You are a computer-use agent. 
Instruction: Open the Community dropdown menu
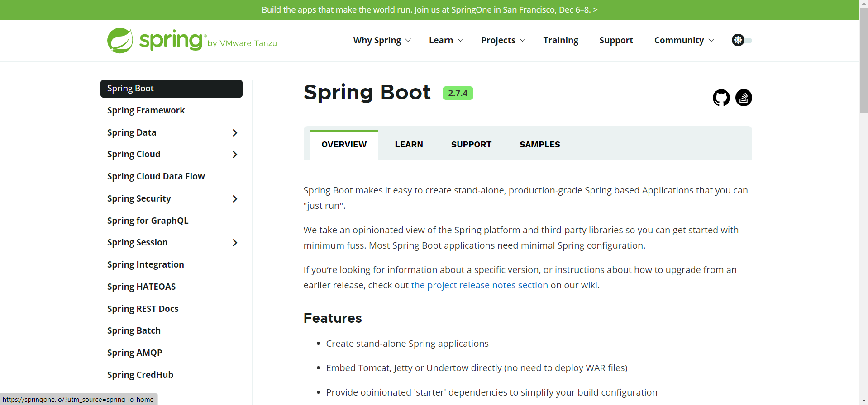pyautogui.click(x=684, y=40)
